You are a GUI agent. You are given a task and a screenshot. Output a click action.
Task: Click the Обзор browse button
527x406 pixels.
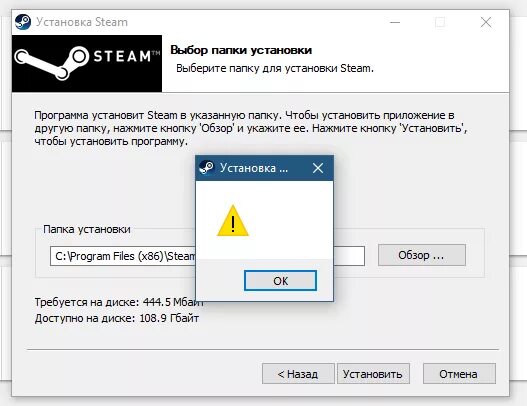pyautogui.click(x=422, y=255)
